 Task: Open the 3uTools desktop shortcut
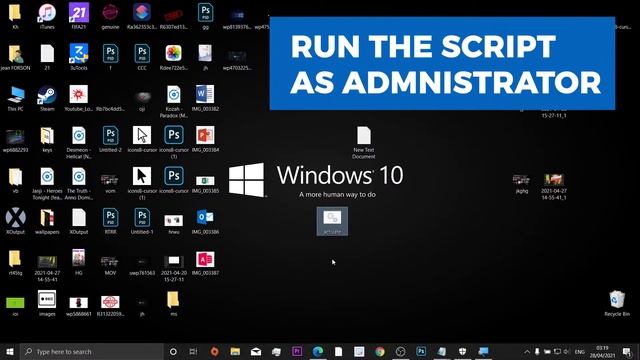pyautogui.click(x=79, y=57)
